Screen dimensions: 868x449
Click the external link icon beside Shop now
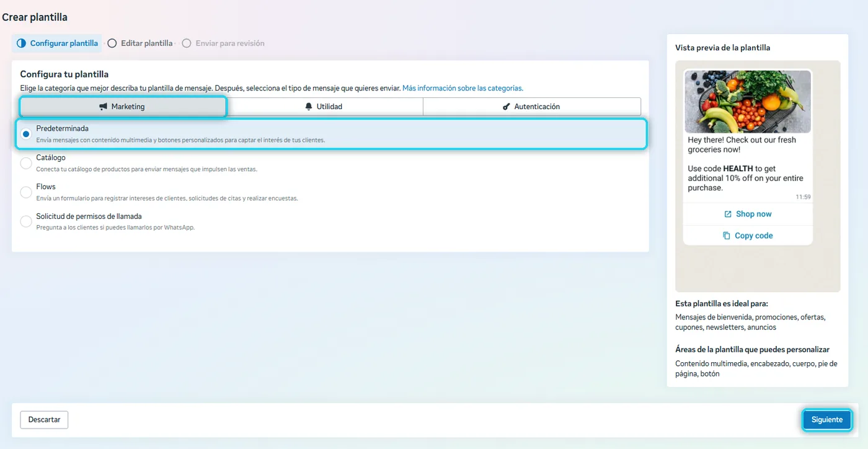[728, 214]
